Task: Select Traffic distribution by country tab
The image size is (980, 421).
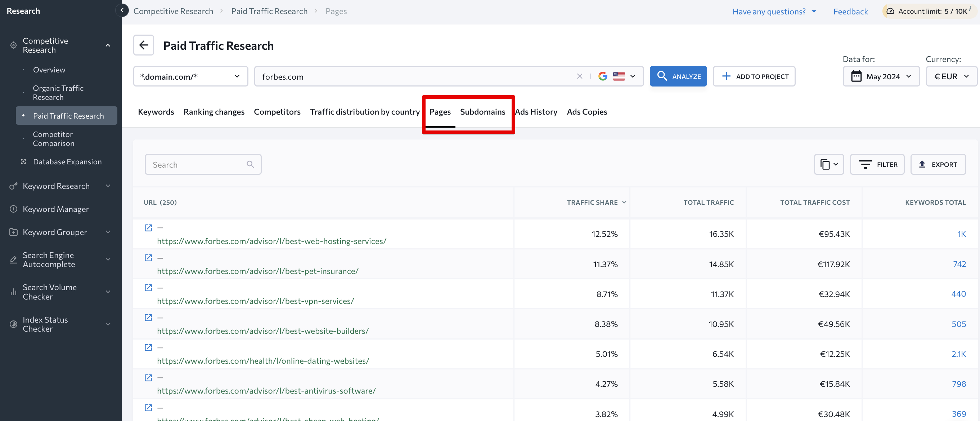Action: (364, 112)
